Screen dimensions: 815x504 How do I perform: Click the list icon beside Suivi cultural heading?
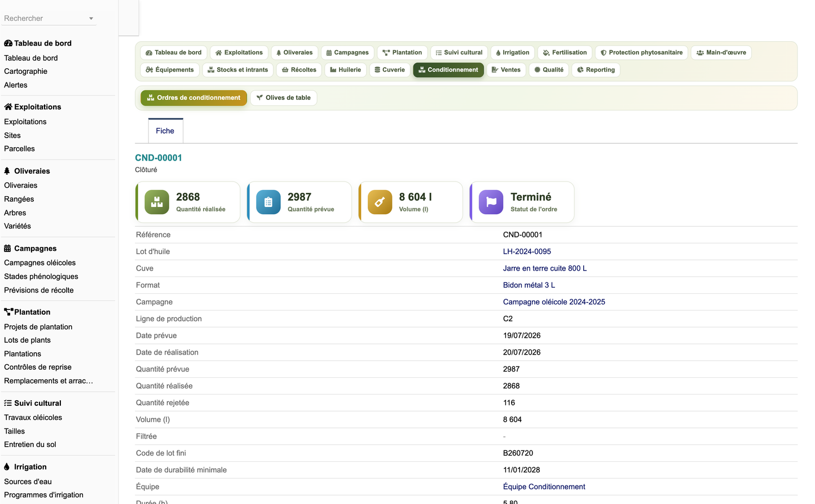point(8,403)
